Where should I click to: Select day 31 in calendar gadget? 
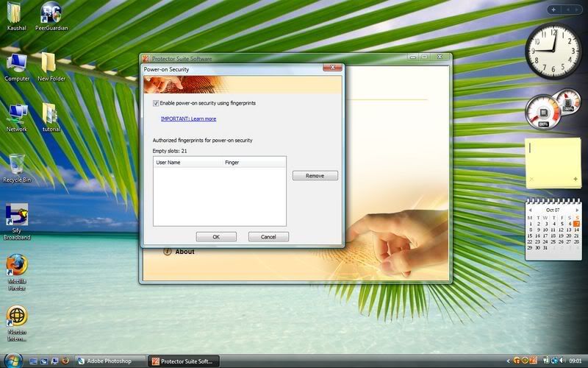(x=545, y=248)
